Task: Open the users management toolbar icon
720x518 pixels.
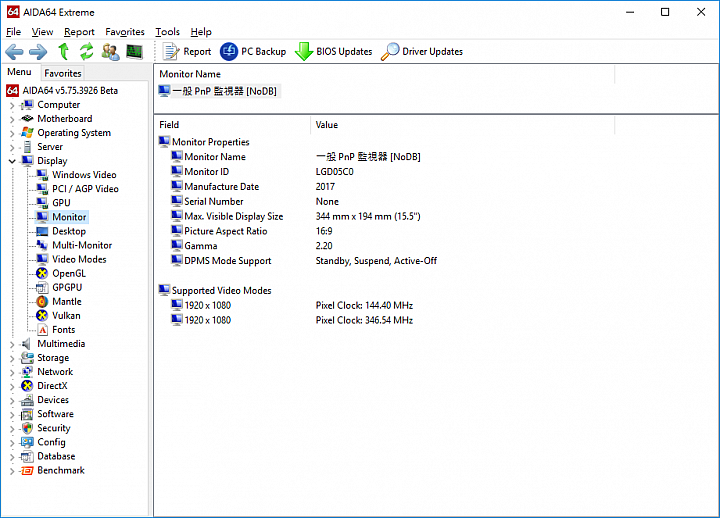Action: pos(110,51)
